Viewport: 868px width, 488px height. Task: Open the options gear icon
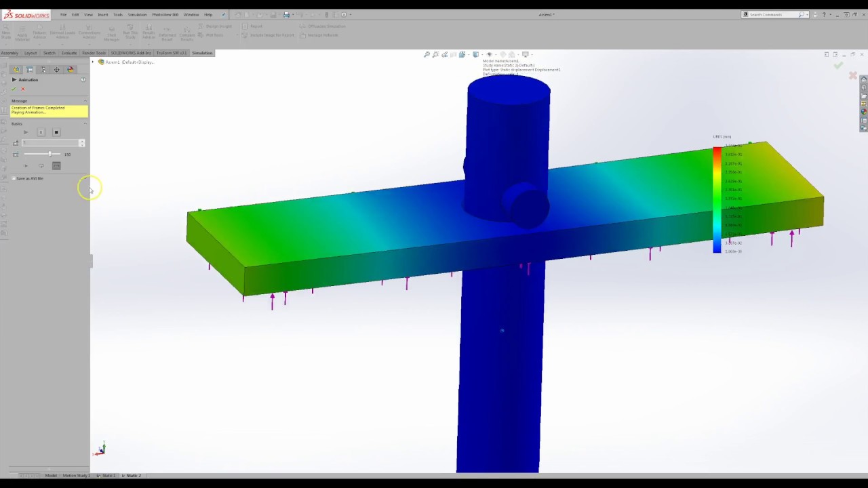(344, 14)
